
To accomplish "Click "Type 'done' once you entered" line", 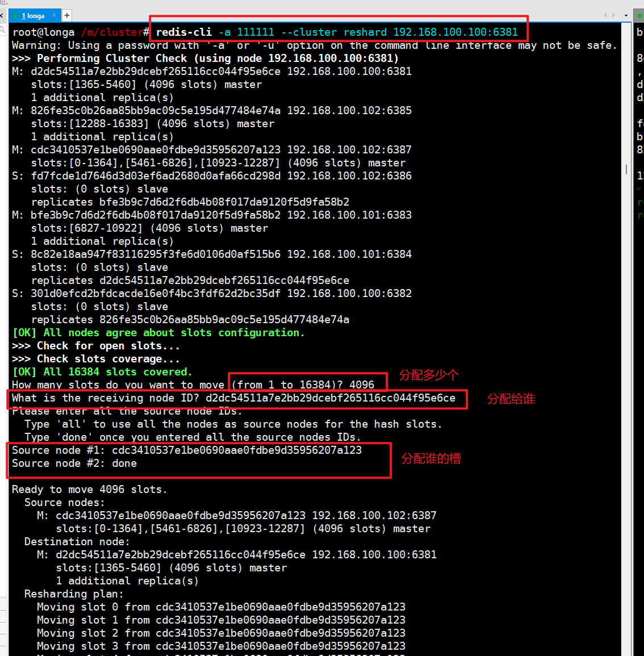I will click(193, 437).
